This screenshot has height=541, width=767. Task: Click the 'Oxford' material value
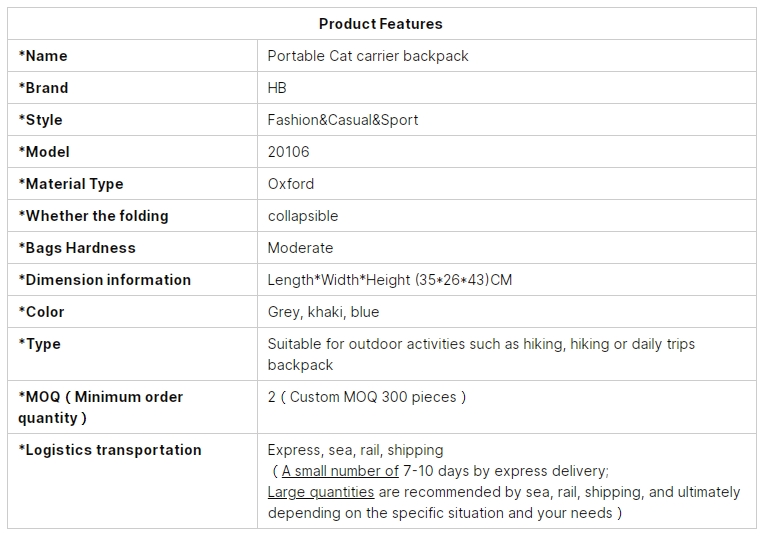(x=291, y=184)
